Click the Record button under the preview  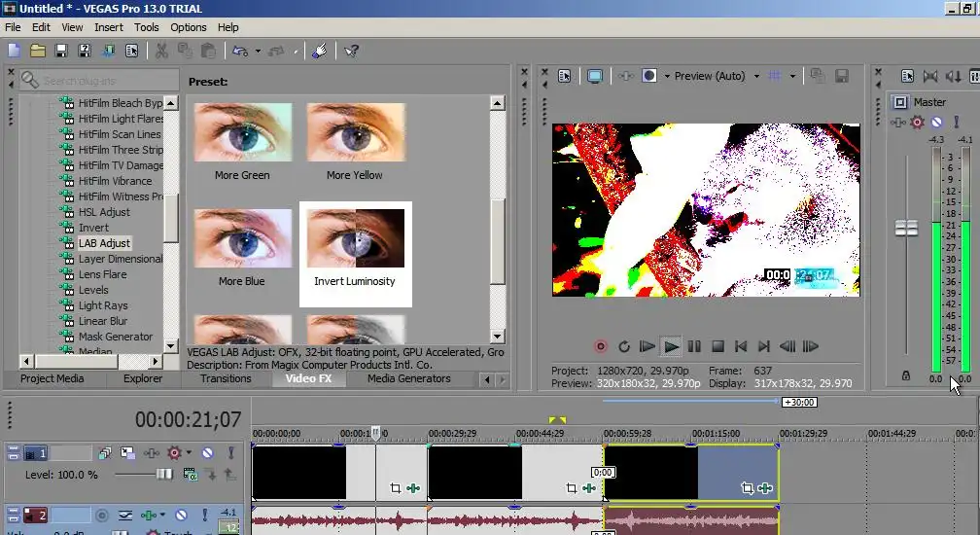pos(601,346)
